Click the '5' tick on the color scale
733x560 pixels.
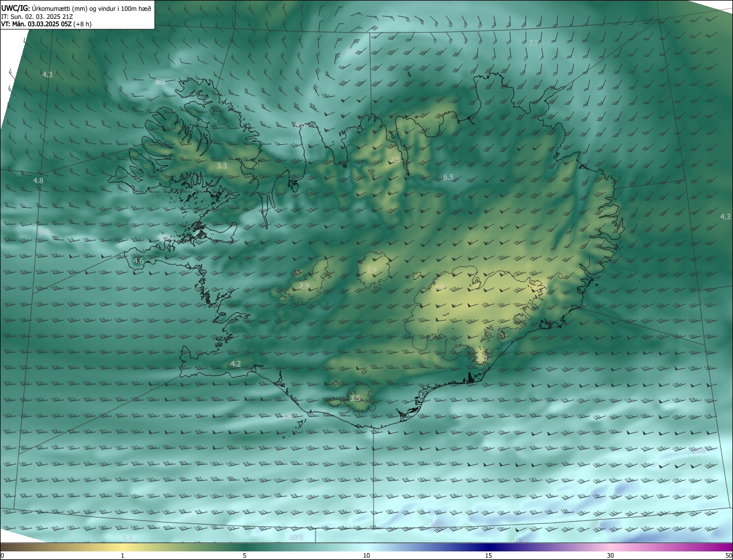(x=245, y=555)
